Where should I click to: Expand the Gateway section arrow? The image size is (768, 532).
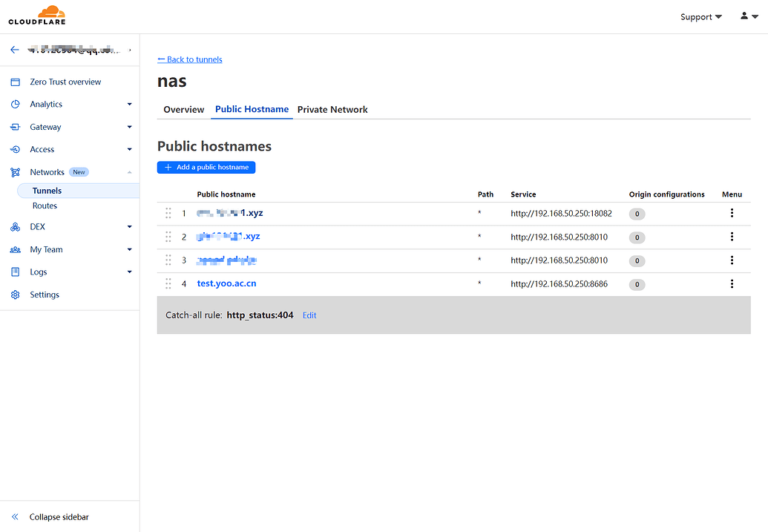pos(129,127)
